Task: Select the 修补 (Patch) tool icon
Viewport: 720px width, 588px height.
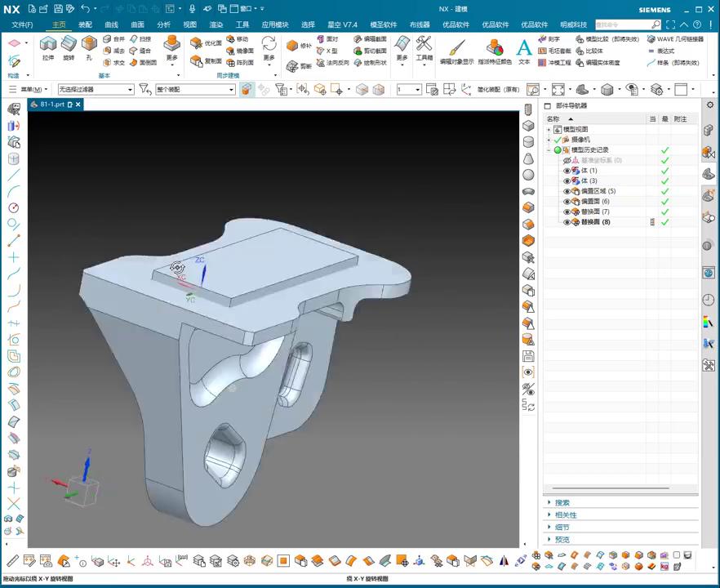Action: (293, 46)
